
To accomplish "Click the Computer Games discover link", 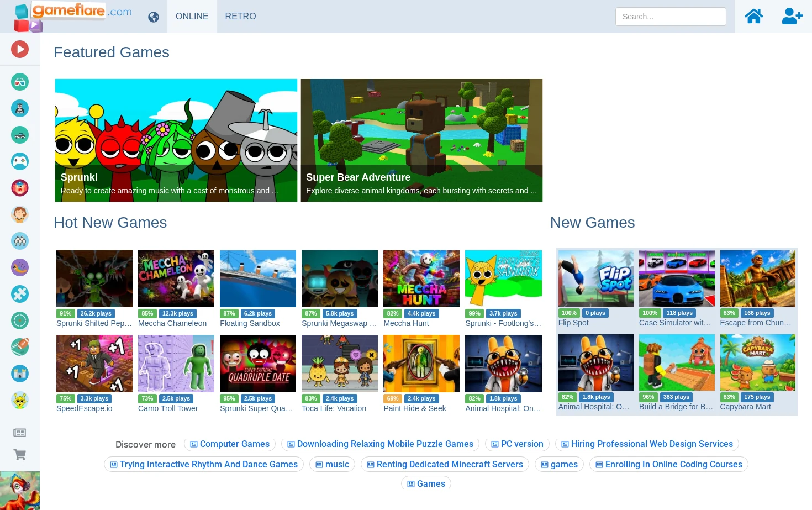I will 230,444.
